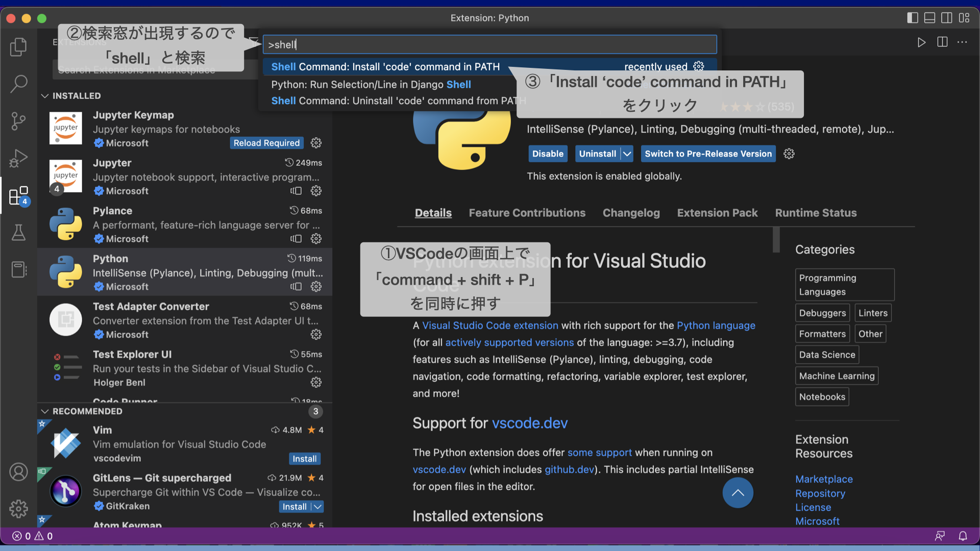
Task: Open the Marketplace resource link
Action: pyautogui.click(x=824, y=479)
